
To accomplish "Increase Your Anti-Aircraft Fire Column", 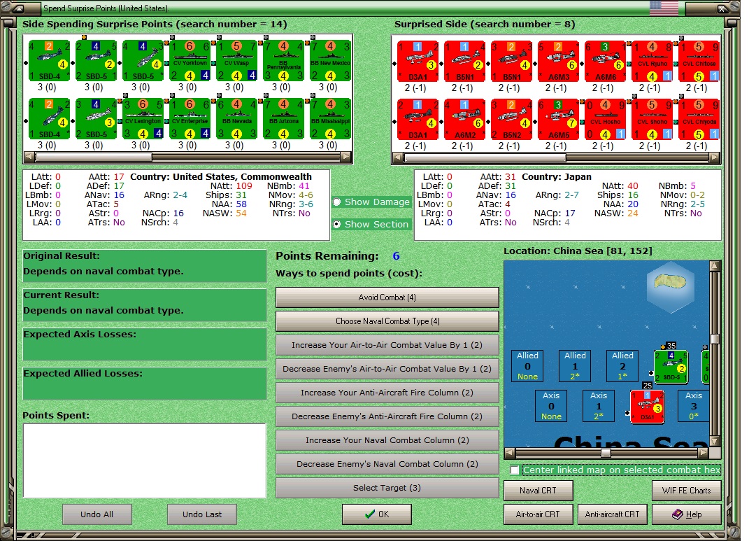I will [x=387, y=393].
